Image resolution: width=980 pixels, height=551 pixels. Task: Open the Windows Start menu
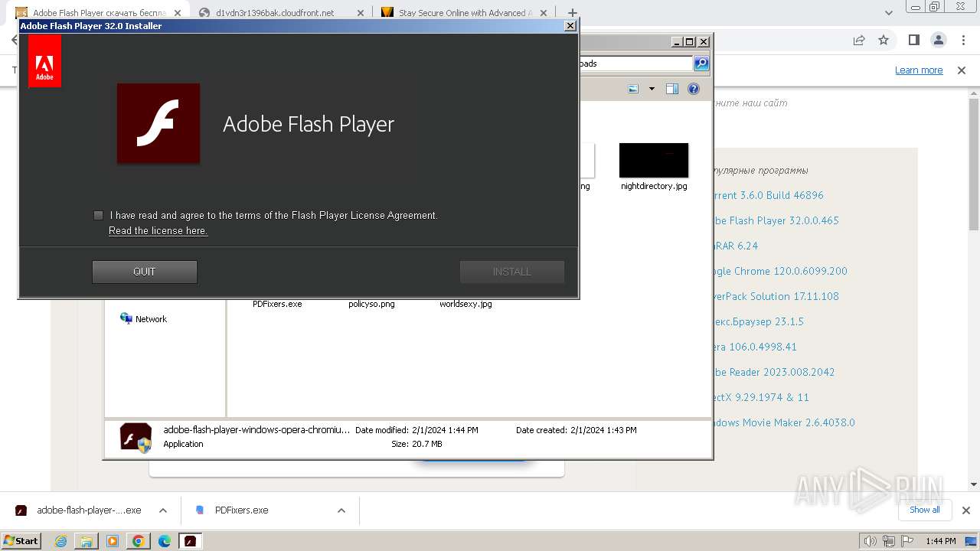click(x=21, y=541)
